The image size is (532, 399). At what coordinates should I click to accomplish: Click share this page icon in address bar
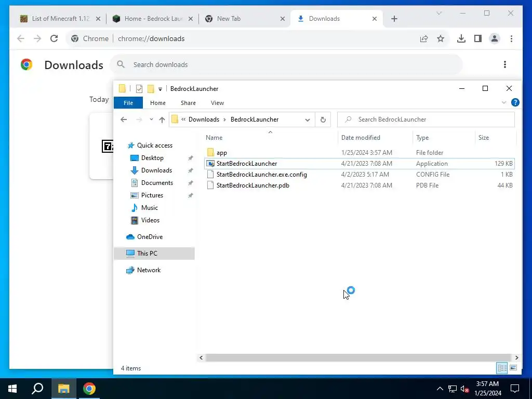(x=424, y=38)
